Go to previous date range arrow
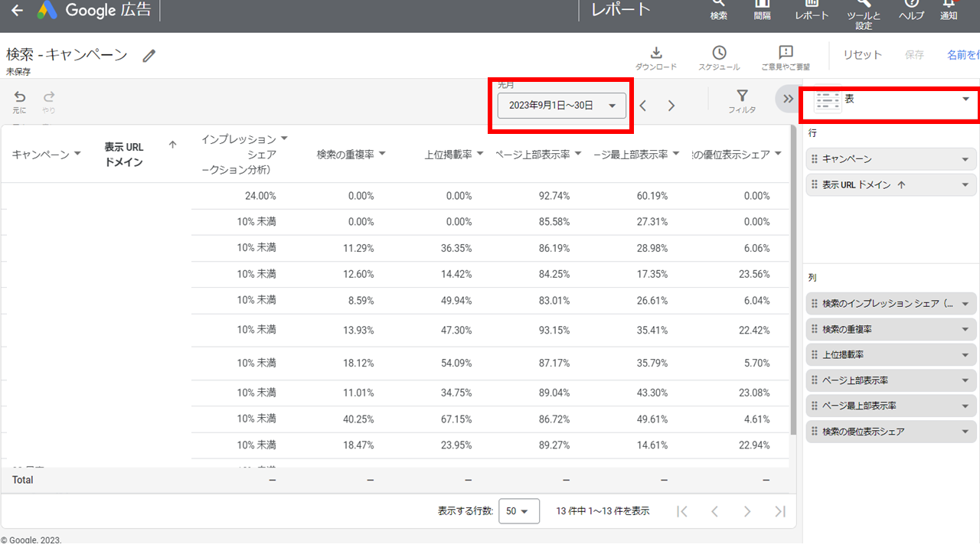The height and width of the screenshot is (551, 980). 643,106
